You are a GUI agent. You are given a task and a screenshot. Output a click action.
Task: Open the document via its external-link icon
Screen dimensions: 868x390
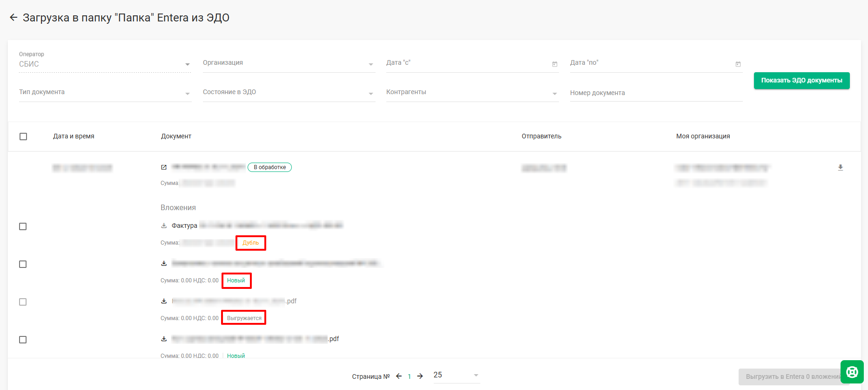click(164, 167)
